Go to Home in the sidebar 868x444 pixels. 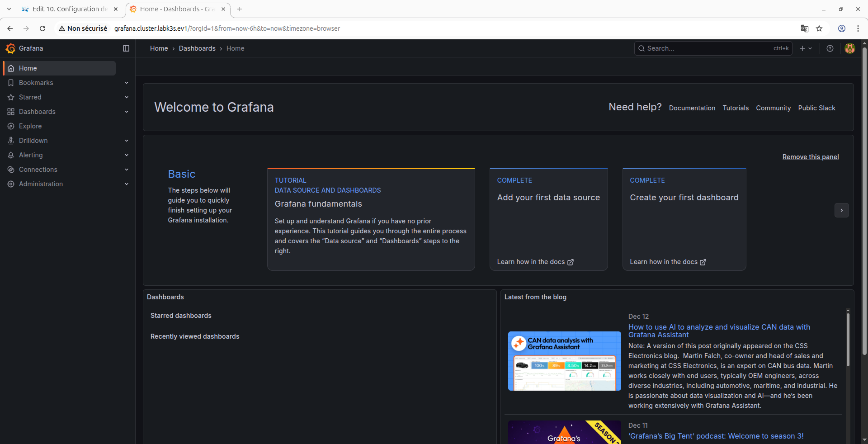(x=59, y=68)
